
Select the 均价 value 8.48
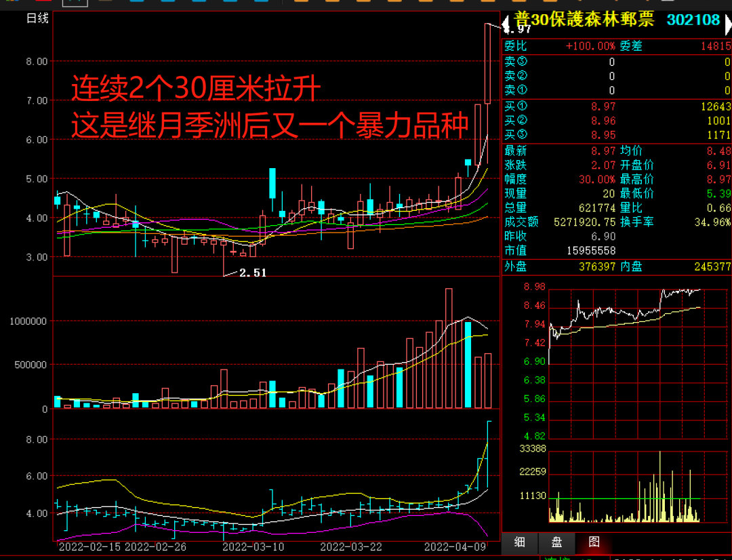tap(719, 151)
